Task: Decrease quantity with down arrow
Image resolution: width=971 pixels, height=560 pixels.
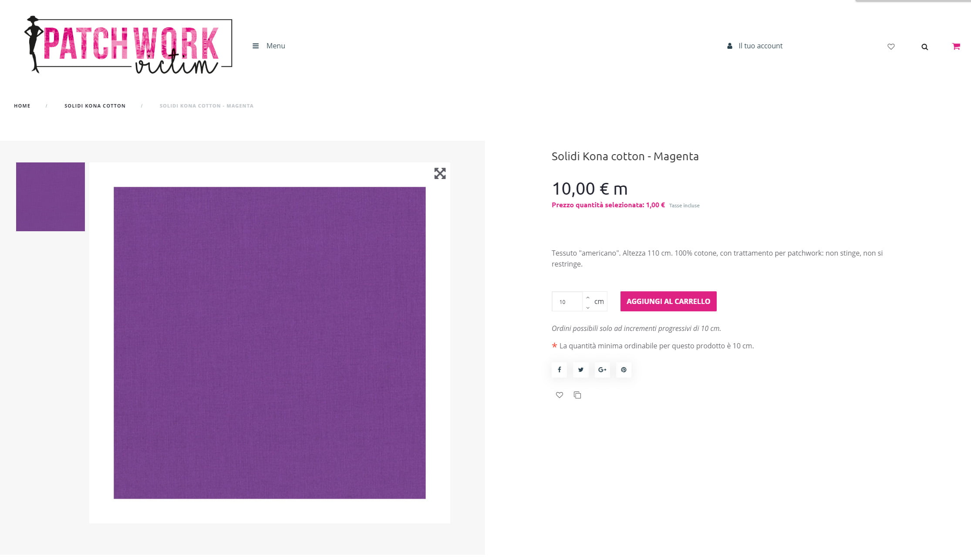Action: click(x=588, y=307)
